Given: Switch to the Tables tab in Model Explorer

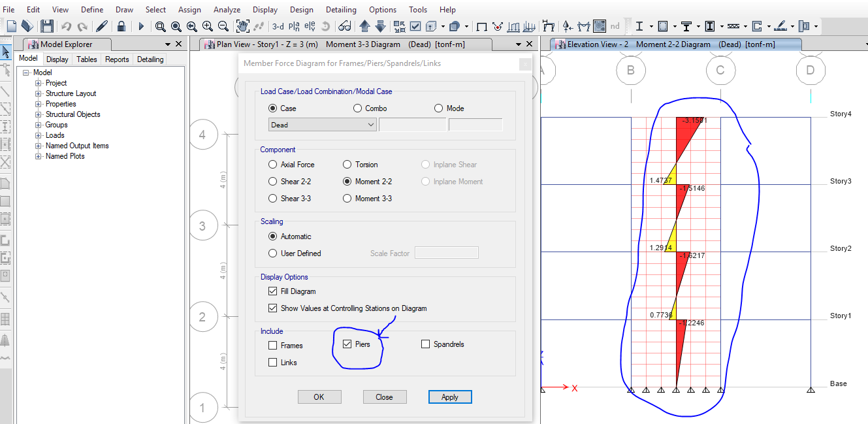Looking at the screenshot, I should 86,59.
